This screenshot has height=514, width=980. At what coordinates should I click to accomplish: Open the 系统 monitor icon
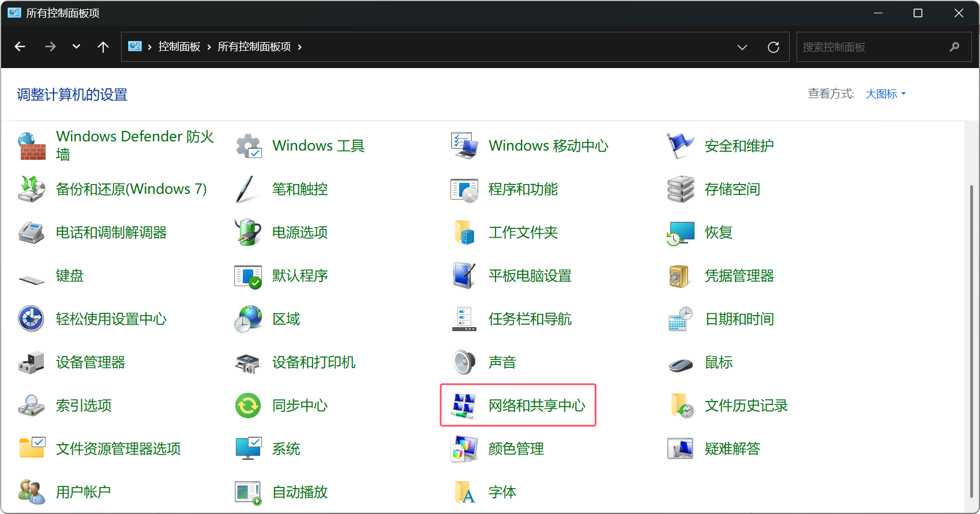(249, 448)
